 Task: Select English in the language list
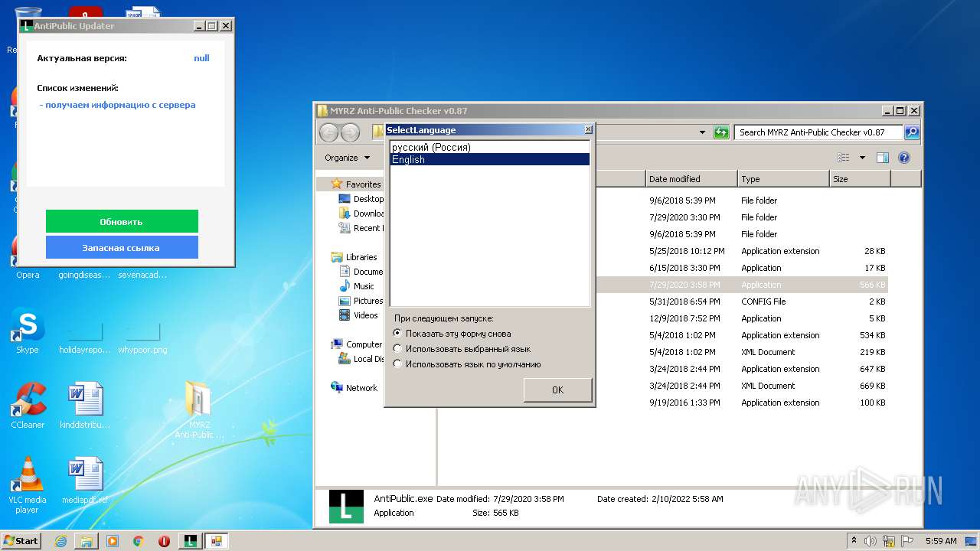click(490, 159)
